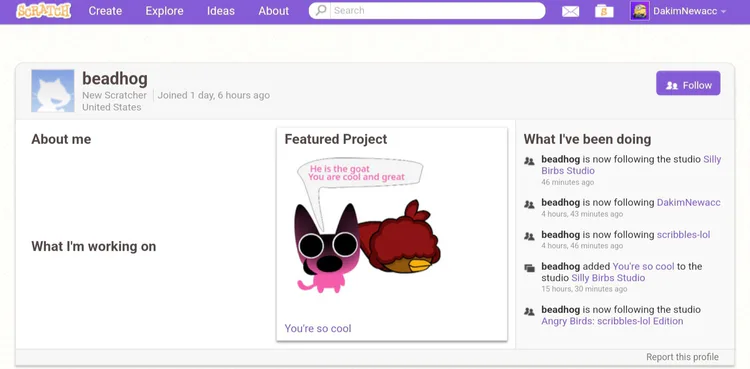Open You're so cool link in activity feed
The width and height of the screenshot is (750, 369).
click(643, 266)
